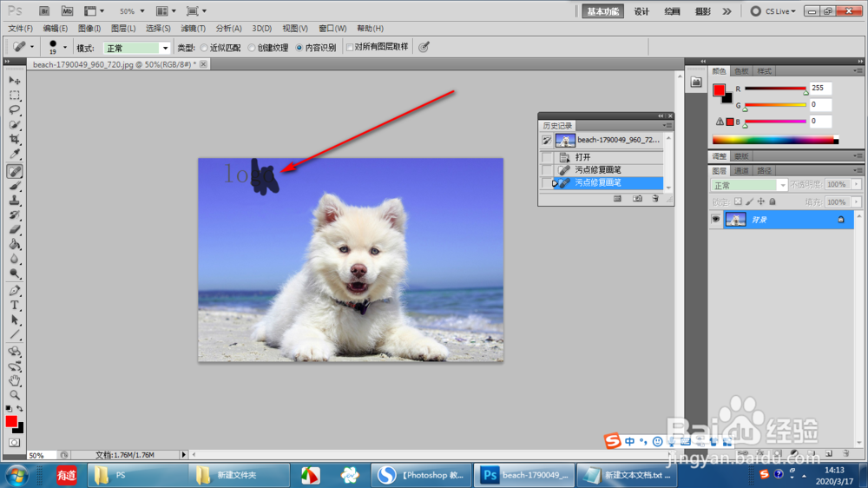Image resolution: width=868 pixels, height=488 pixels.
Task: Open the 图像(I) menu
Action: (89, 29)
